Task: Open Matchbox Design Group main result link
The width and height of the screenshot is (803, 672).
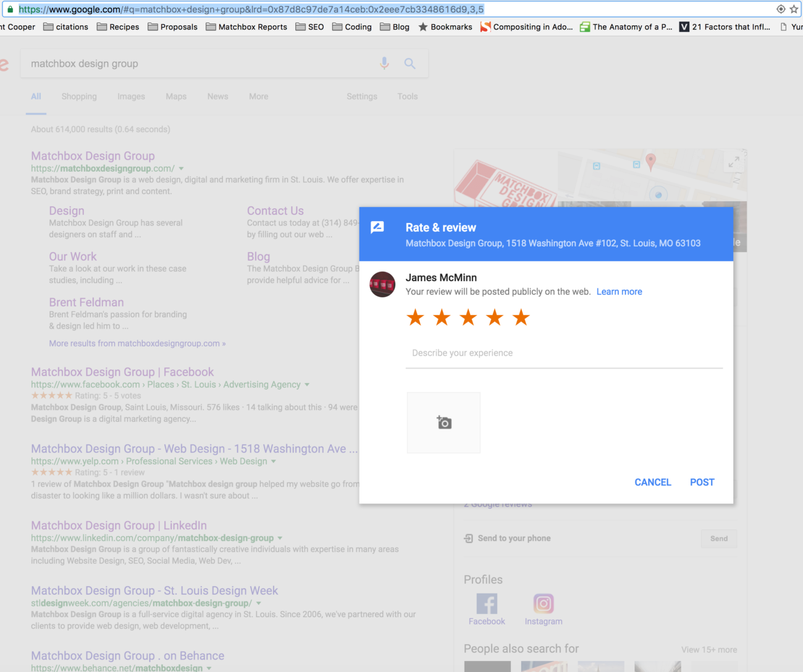Action: [x=93, y=156]
